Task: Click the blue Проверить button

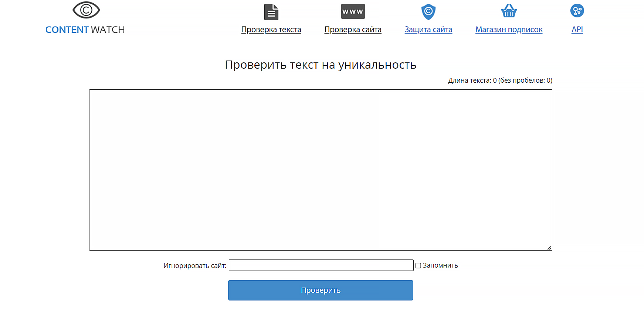Action: click(x=321, y=290)
